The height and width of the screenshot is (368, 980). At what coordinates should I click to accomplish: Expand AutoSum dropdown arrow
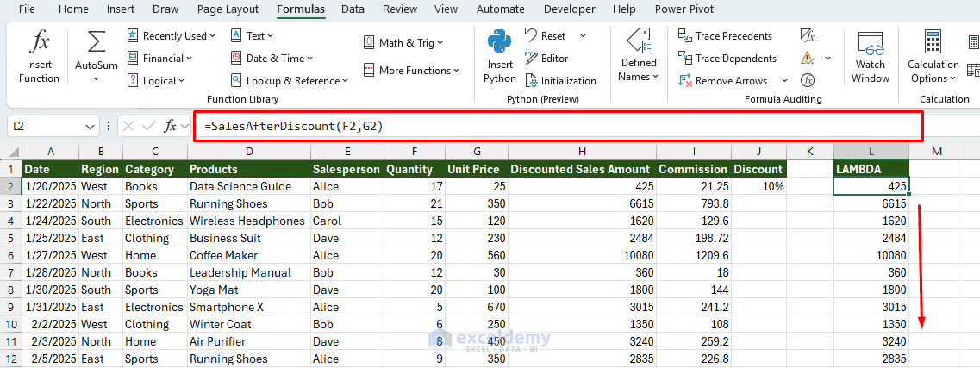pos(97,78)
